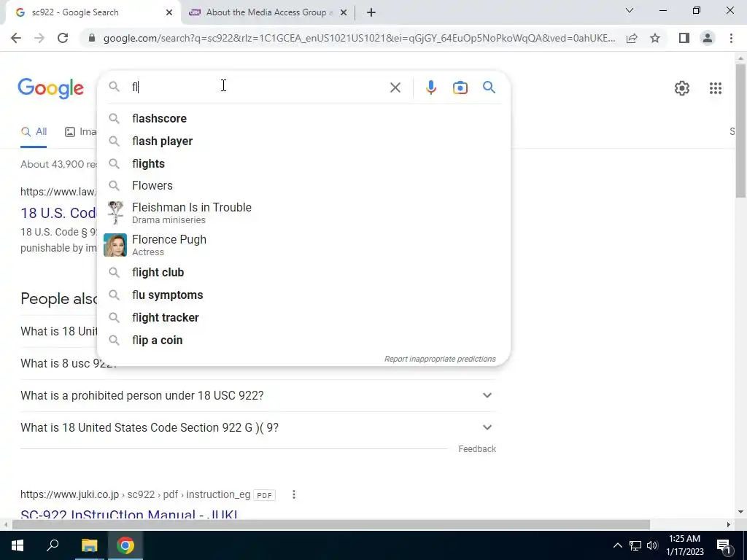
Task: Choose the flash player suggestion
Action: pyautogui.click(x=303, y=141)
